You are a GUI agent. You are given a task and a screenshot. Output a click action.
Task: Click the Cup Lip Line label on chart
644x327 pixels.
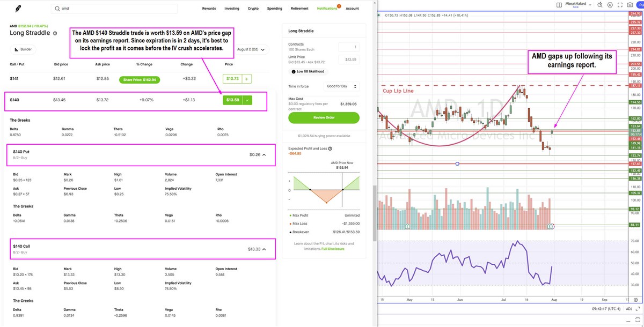pyautogui.click(x=397, y=90)
